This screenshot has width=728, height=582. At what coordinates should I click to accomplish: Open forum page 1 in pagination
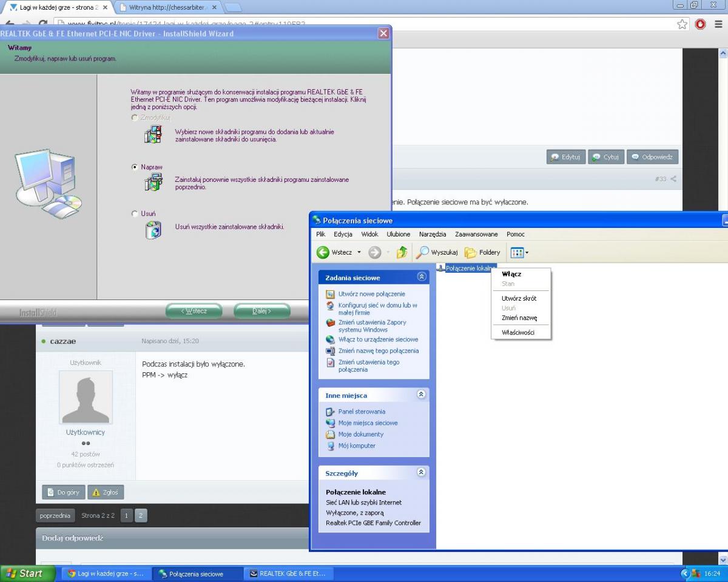(126, 516)
